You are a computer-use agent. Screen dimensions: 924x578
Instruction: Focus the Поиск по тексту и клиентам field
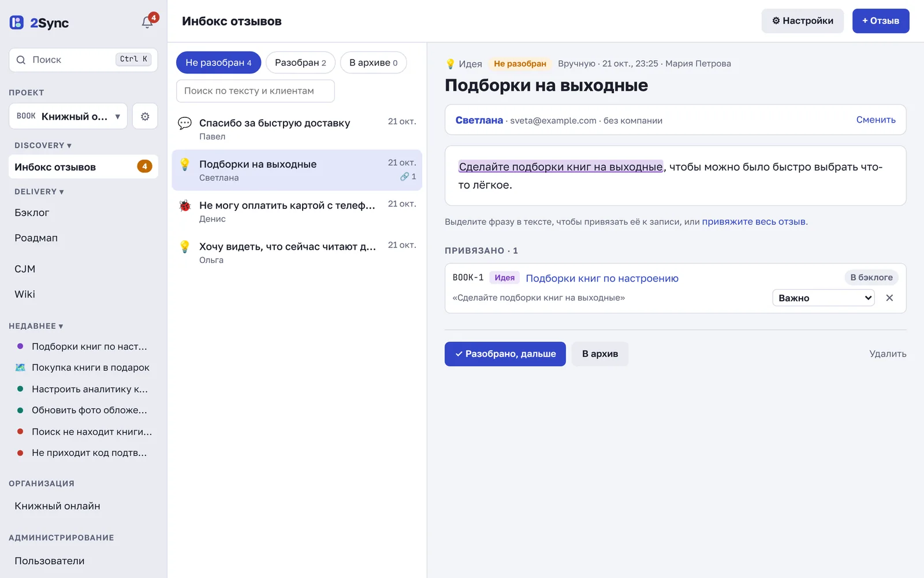(255, 91)
